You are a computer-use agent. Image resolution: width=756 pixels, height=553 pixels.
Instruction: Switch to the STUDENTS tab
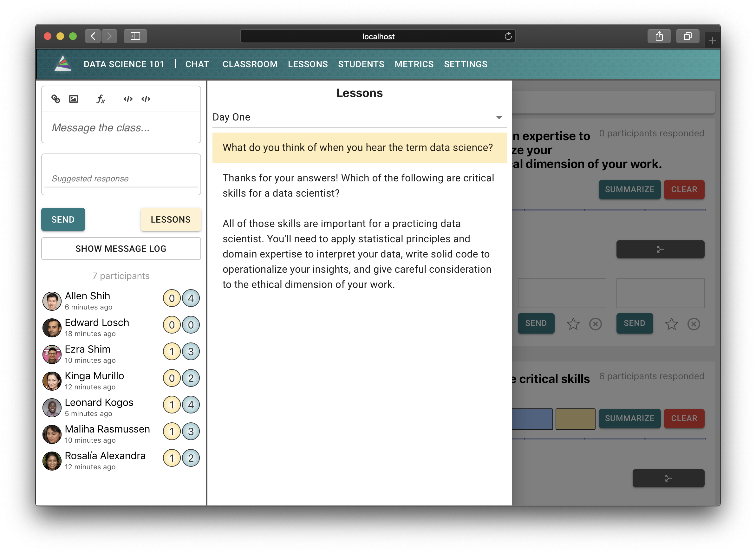pos(361,64)
